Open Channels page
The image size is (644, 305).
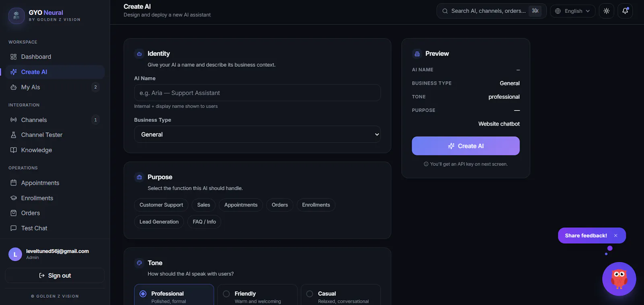click(55, 120)
